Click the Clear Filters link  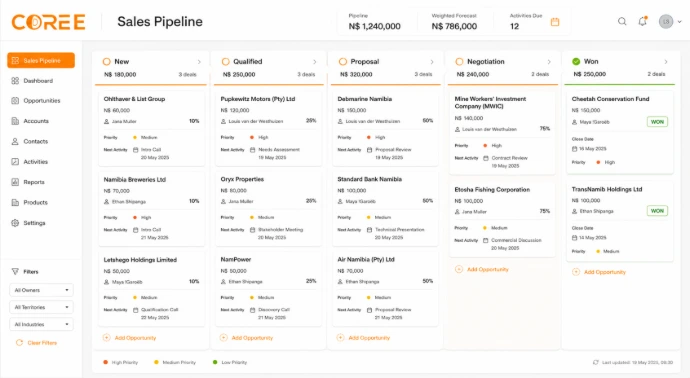[37, 343]
